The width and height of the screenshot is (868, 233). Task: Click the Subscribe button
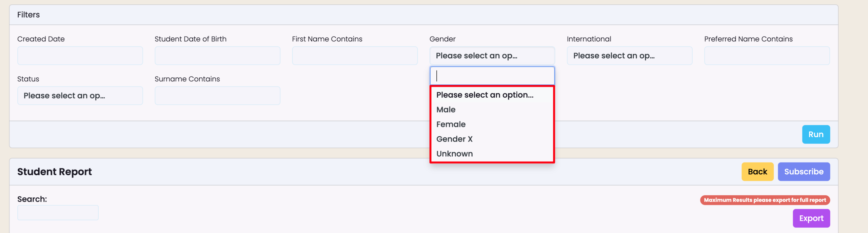[804, 172]
